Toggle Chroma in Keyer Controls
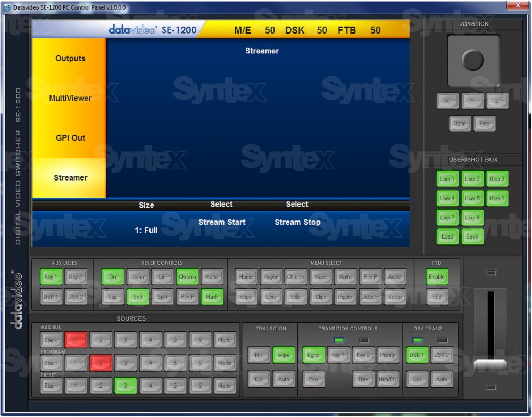Image resolution: width=532 pixels, height=417 pixels. pos(187,277)
